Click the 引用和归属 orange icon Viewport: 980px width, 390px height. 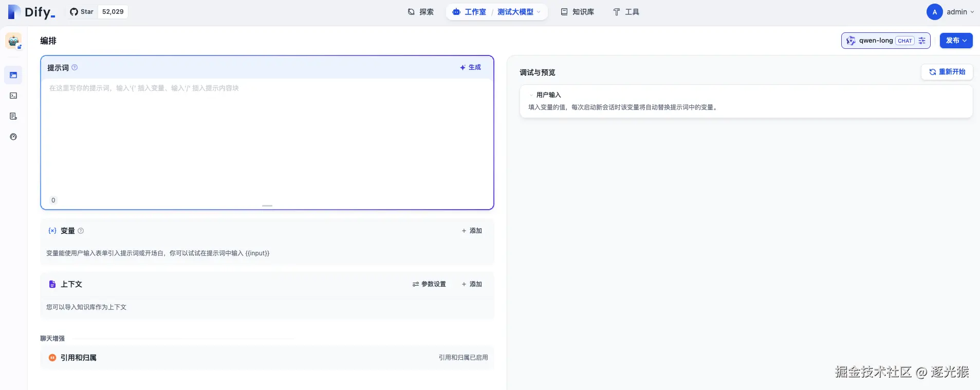coord(52,358)
